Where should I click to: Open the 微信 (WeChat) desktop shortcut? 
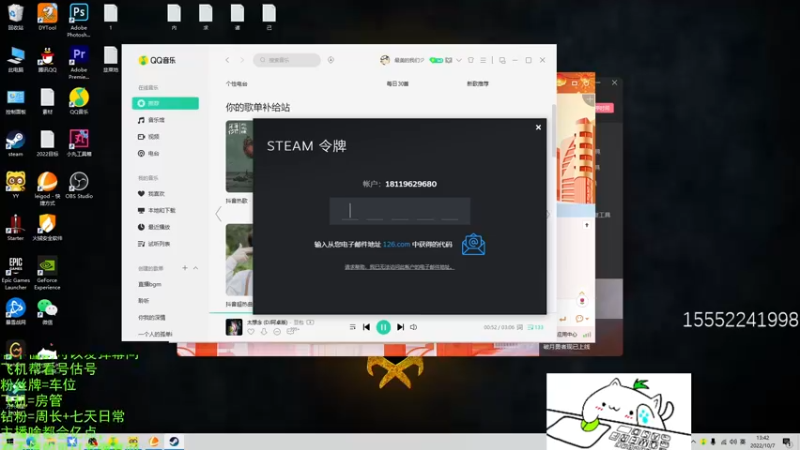(x=47, y=312)
